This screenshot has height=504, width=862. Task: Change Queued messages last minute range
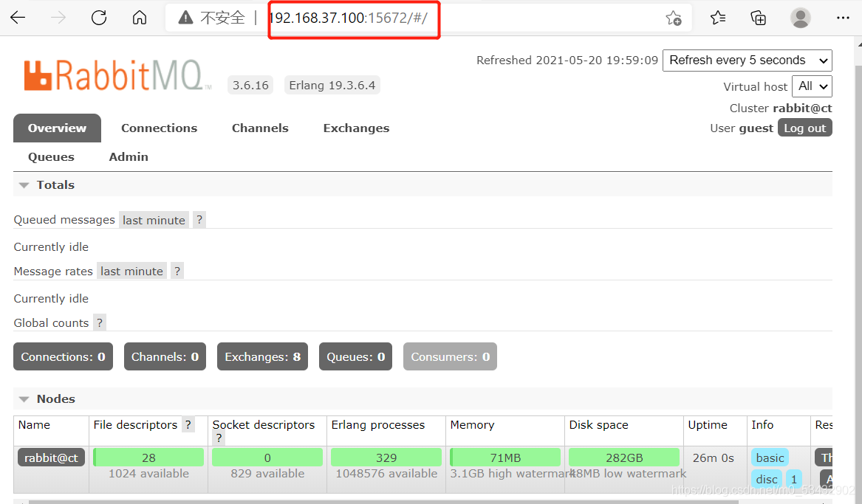pos(154,220)
